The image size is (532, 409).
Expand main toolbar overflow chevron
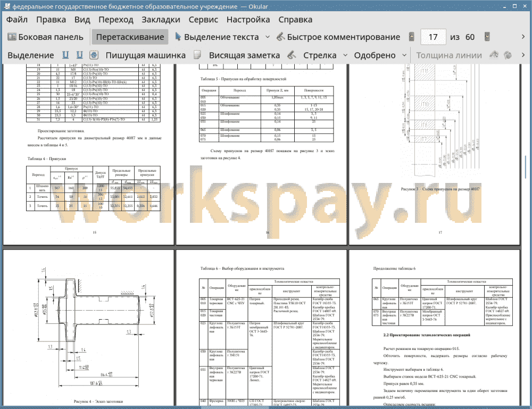pyautogui.click(x=523, y=37)
